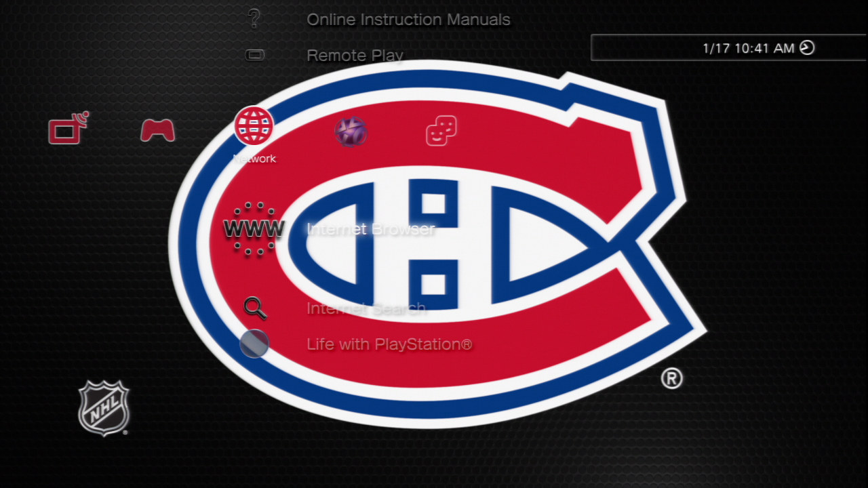This screenshot has width=868, height=488.
Task: Select the Network globe category icon
Action: 254,125
